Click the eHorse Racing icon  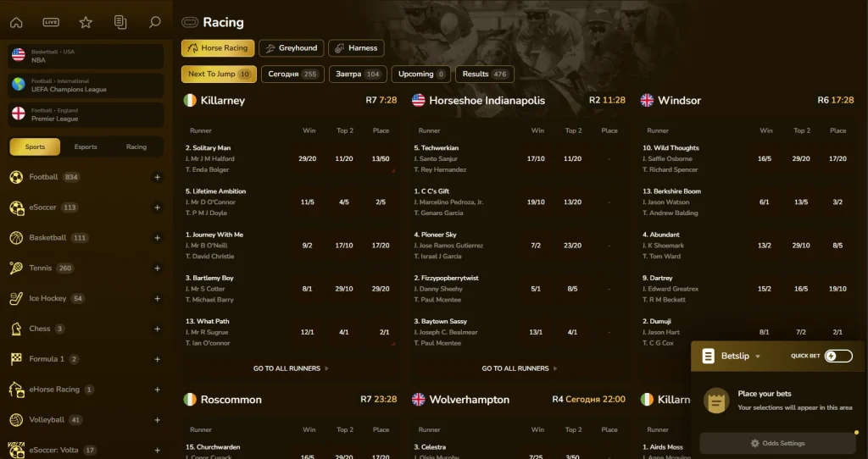(x=17, y=390)
